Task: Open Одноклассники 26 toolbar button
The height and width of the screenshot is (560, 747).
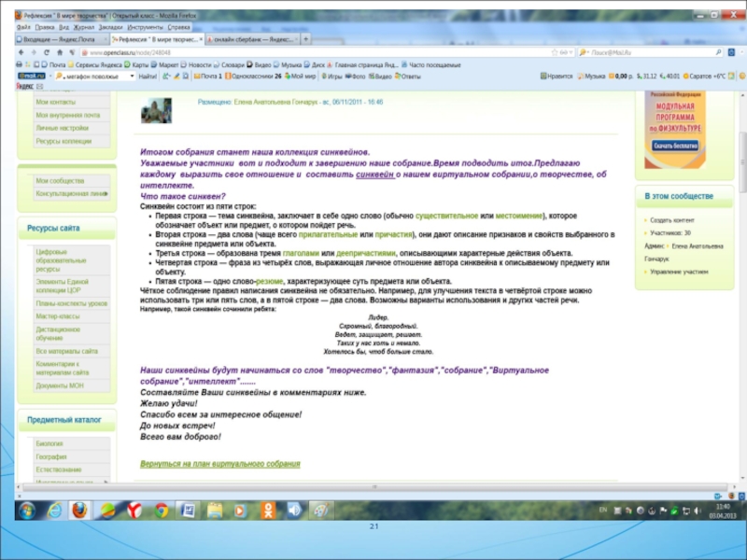Action: point(253,77)
